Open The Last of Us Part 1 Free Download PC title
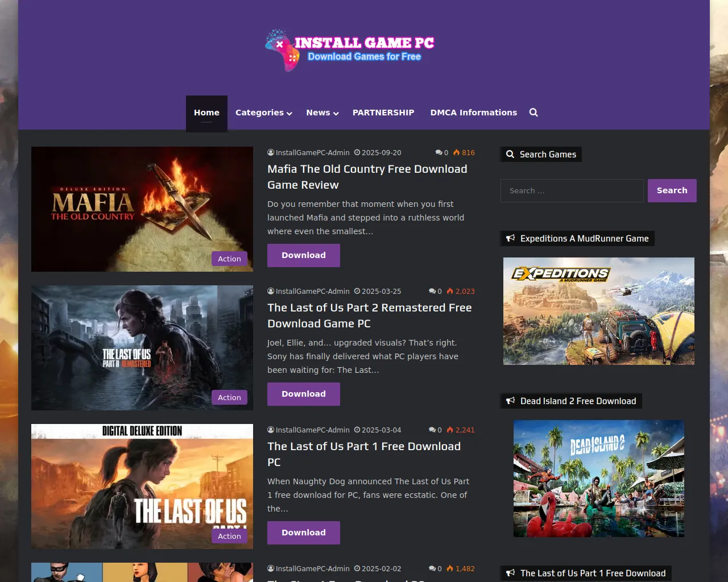 pyautogui.click(x=364, y=454)
